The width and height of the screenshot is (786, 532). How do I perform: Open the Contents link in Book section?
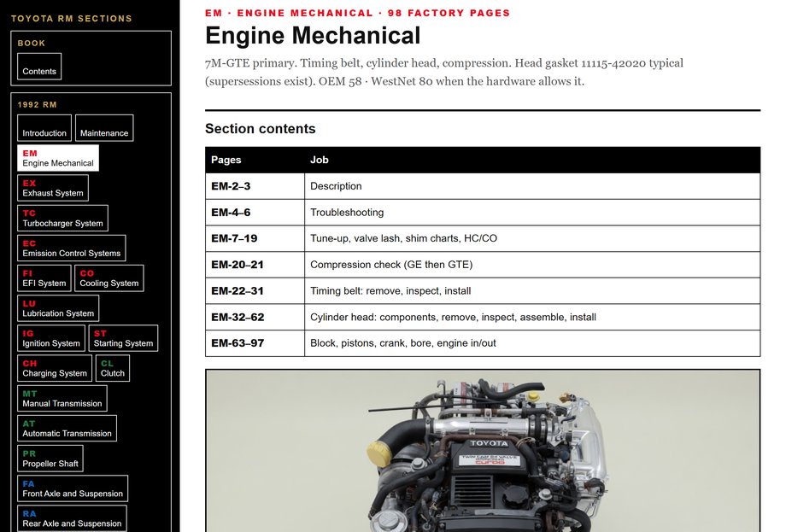39,67
